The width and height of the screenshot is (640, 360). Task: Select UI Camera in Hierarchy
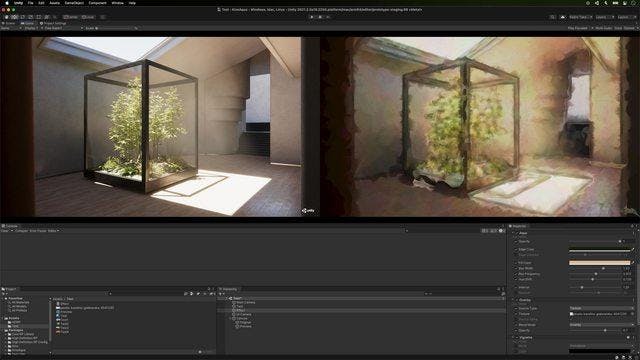(244, 315)
